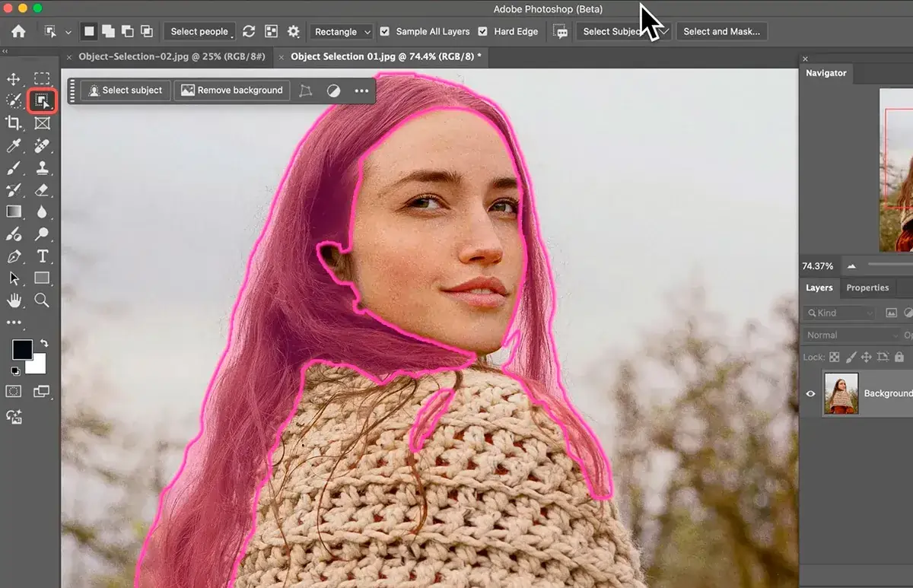Select the Smudge/Mixer tool beside Dodge
Screen dimensions: 913x588
pos(14,234)
